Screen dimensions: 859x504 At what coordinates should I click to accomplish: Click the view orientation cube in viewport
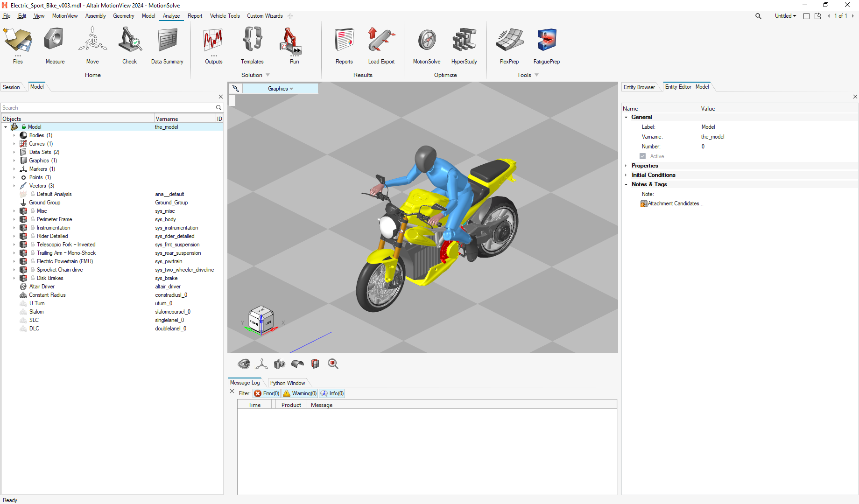261,320
